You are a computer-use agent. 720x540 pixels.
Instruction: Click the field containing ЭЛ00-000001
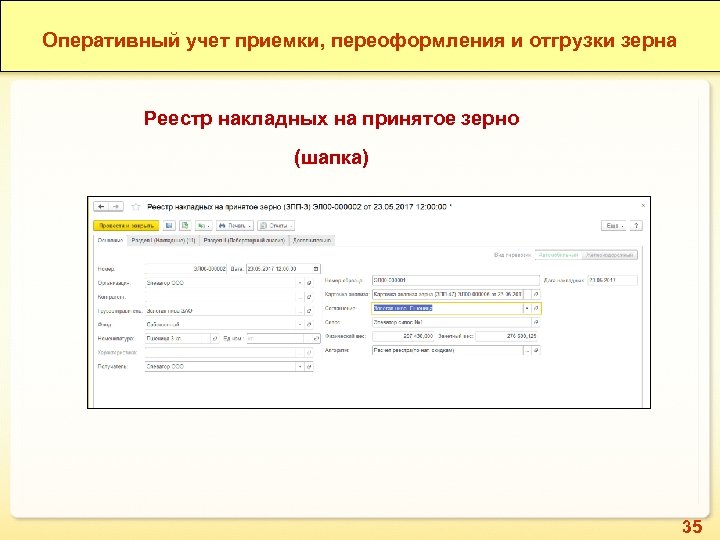tap(456, 280)
